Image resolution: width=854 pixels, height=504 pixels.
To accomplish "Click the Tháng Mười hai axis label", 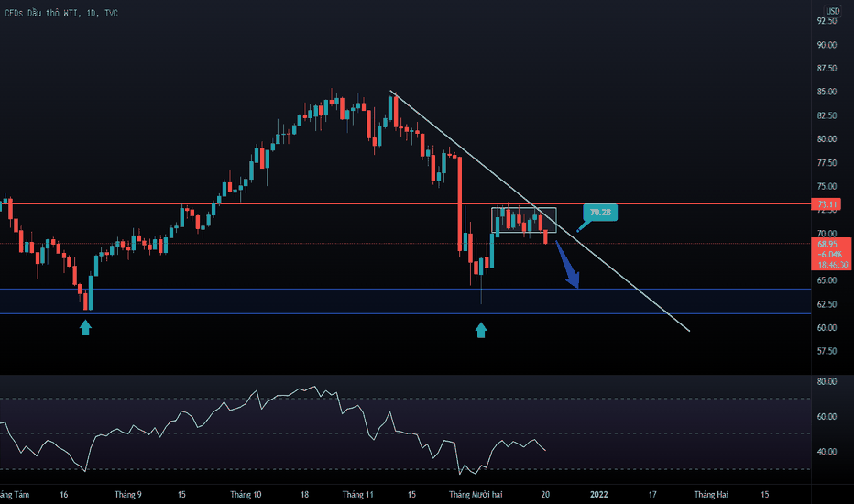I will click(x=478, y=494).
